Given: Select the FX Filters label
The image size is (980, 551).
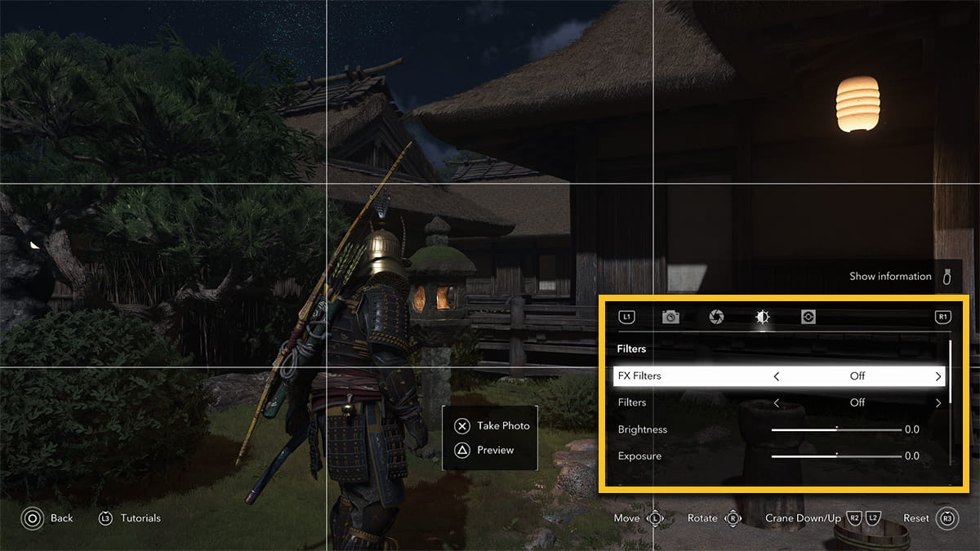Looking at the screenshot, I should tap(639, 376).
